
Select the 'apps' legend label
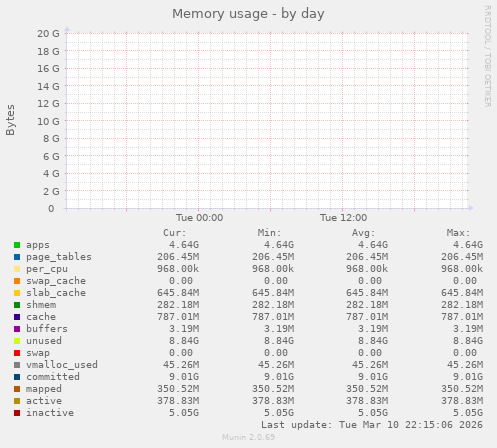pyautogui.click(x=38, y=245)
